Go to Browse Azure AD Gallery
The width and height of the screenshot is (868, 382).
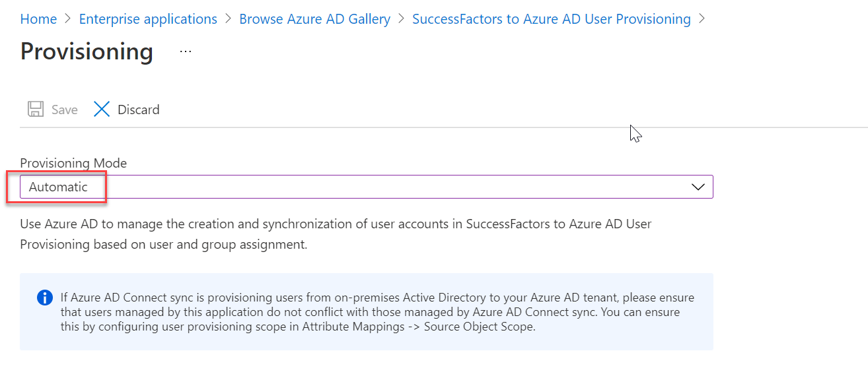click(x=314, y=18)
